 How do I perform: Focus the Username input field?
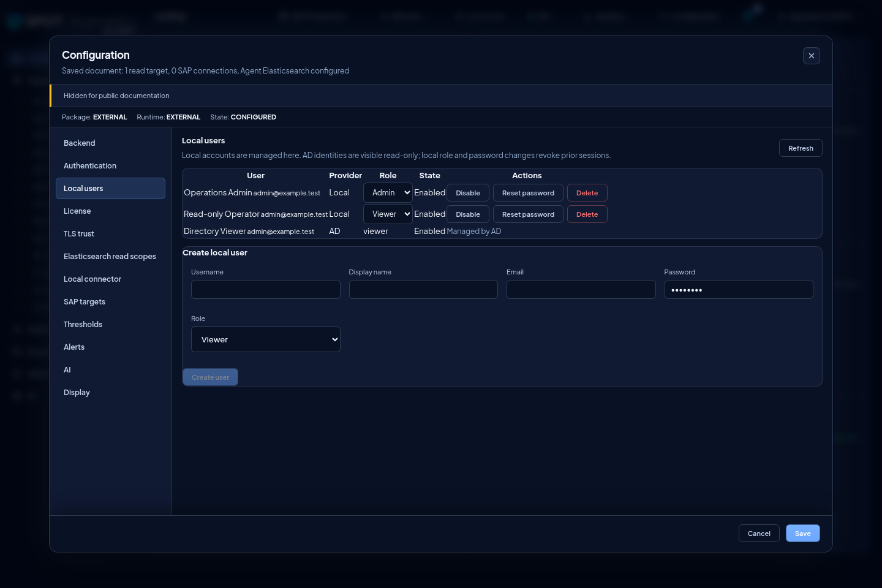tap(266, 290)
